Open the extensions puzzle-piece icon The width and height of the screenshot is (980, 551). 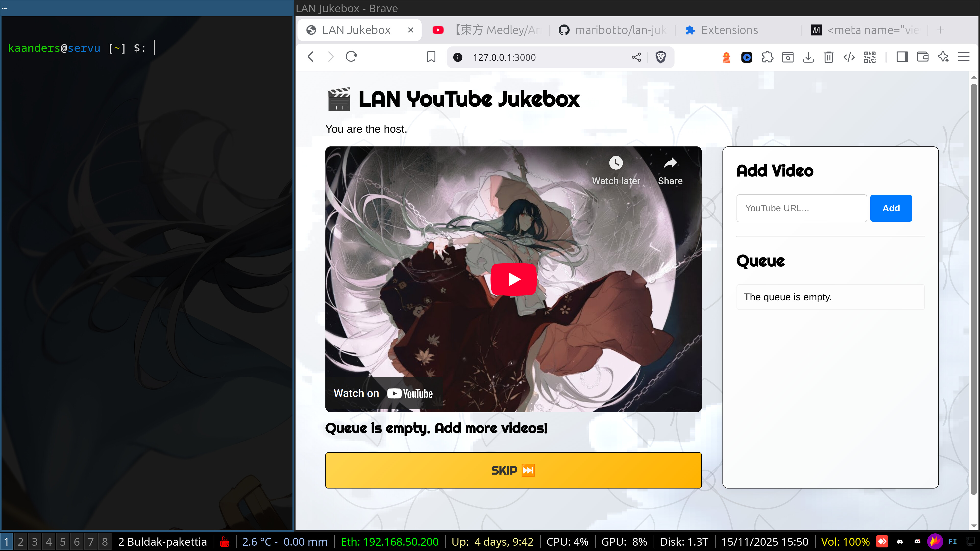(767, 57)
